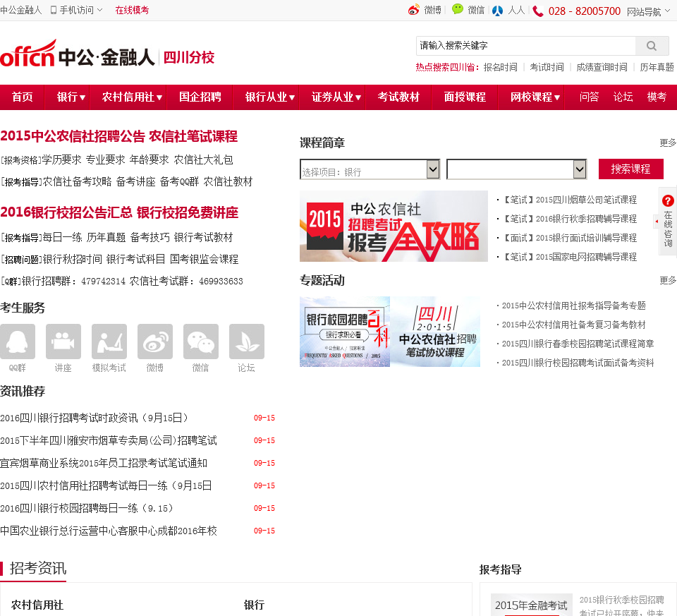677x616 pixels.
Task: Open news 2016四川银行招聘考试时政资讯
Action: point(94,418)
